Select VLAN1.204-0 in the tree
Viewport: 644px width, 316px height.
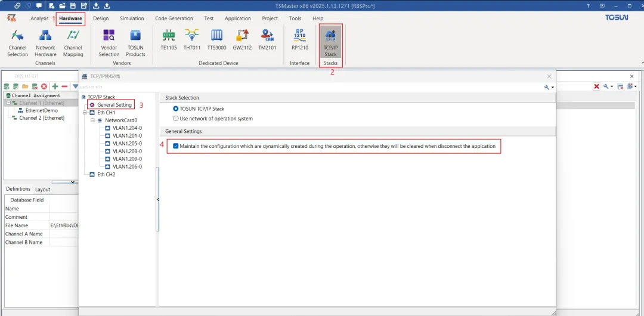(x=127, y=128)
